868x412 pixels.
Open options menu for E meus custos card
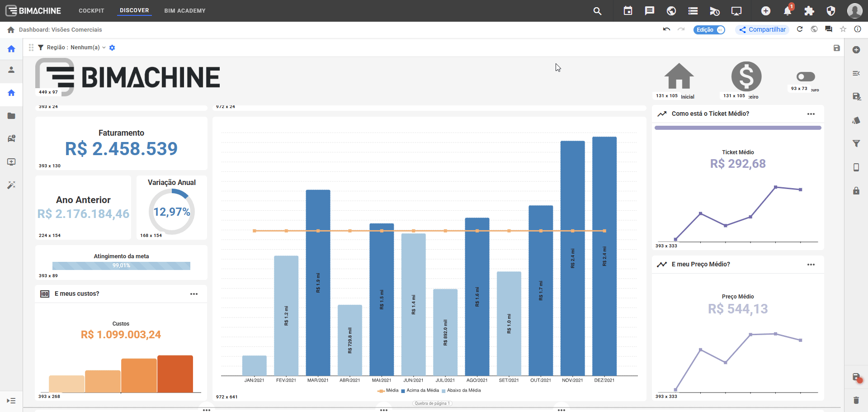tap(194, 294)
